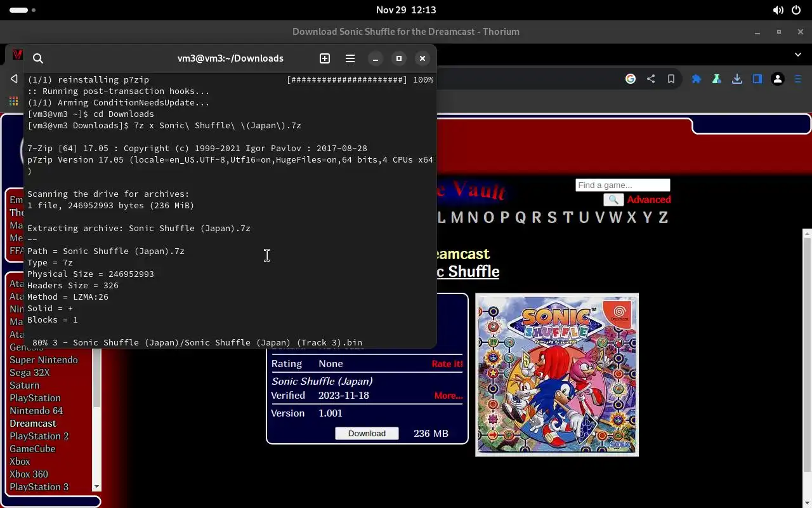Open the Sonic Shuffle title link
The height and width of the screenshot is (508, 812).
[468, 272]
